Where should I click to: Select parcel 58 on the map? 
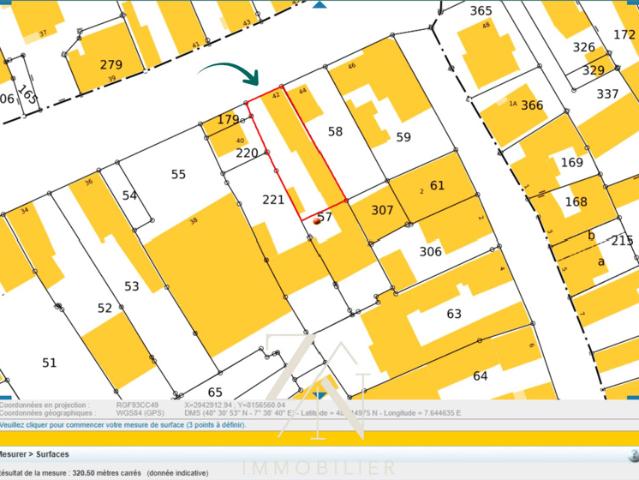[x=335, y=132]
